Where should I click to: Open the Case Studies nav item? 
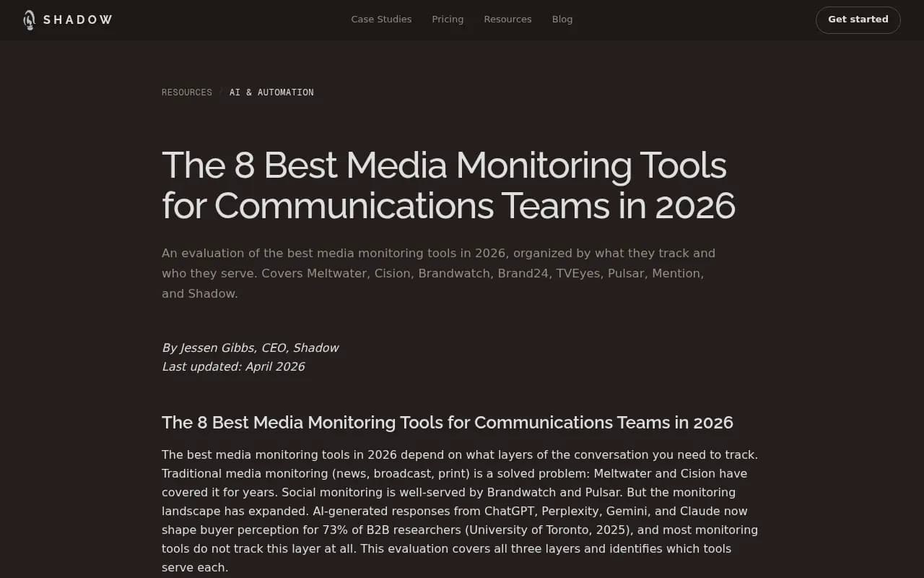[x=381, y=20]
